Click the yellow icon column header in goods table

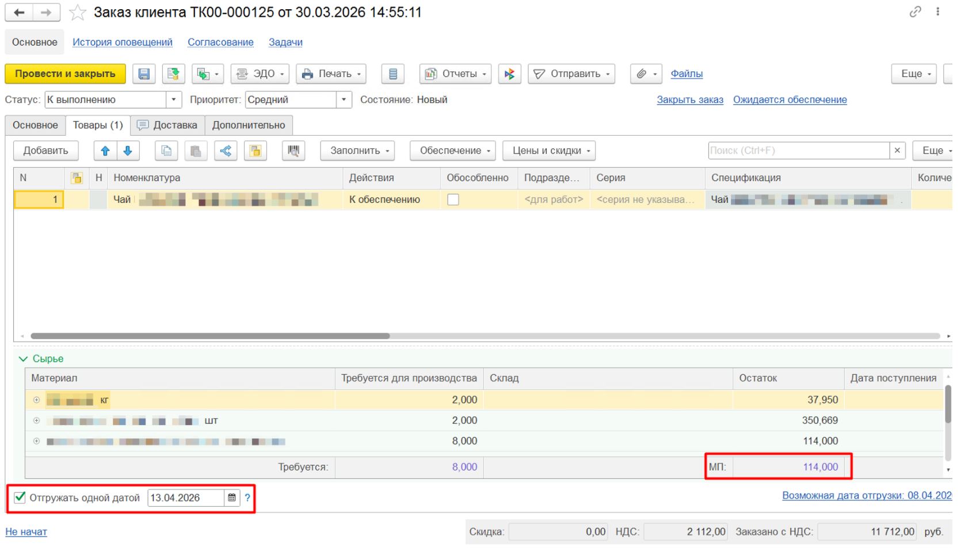point(76,178)
